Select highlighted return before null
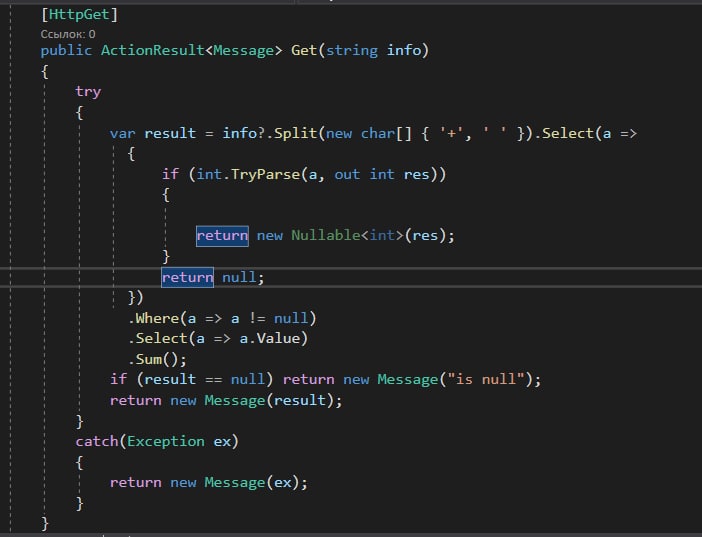The height and width of the screenshot is (537, 702). [188, 278]
